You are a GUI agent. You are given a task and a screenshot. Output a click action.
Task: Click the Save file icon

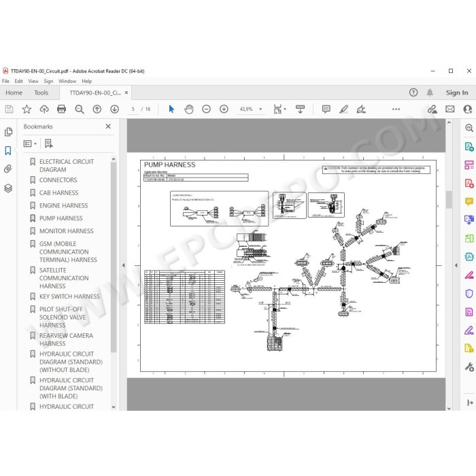coord(9,109)
